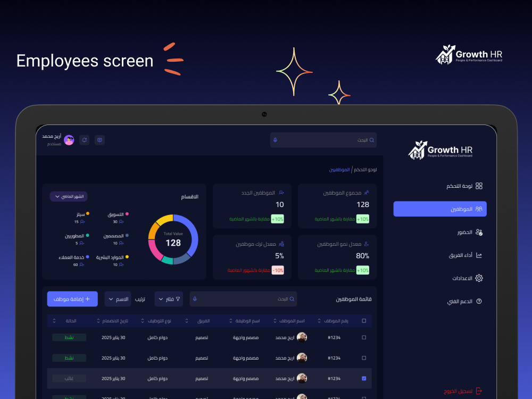532x399 pixels.
Task: Click the gear icon beside الاعدادات
Action: pyautogui.click(x=479, y=278)
